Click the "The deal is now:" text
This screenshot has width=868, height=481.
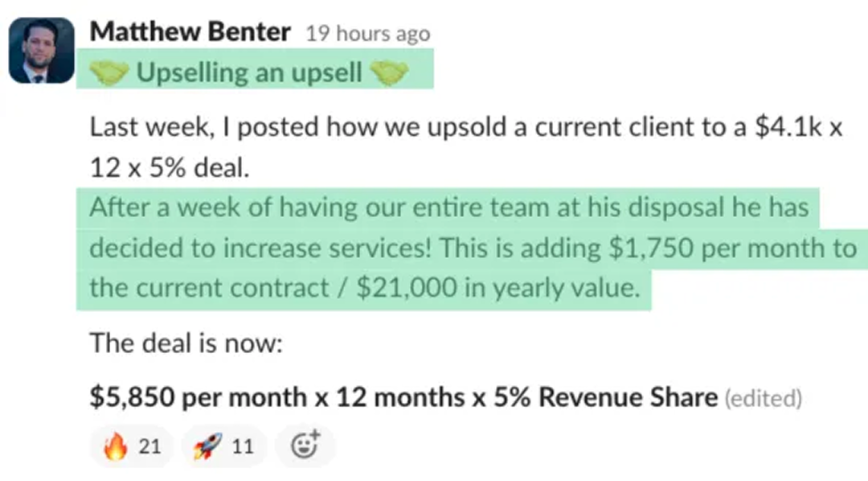tap(186, 343)
